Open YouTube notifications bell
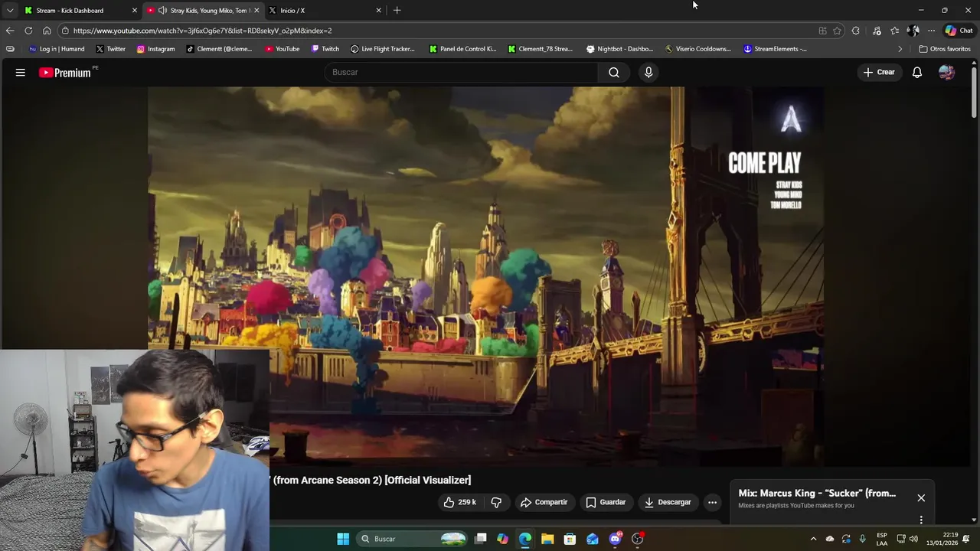 pos(916,72)
